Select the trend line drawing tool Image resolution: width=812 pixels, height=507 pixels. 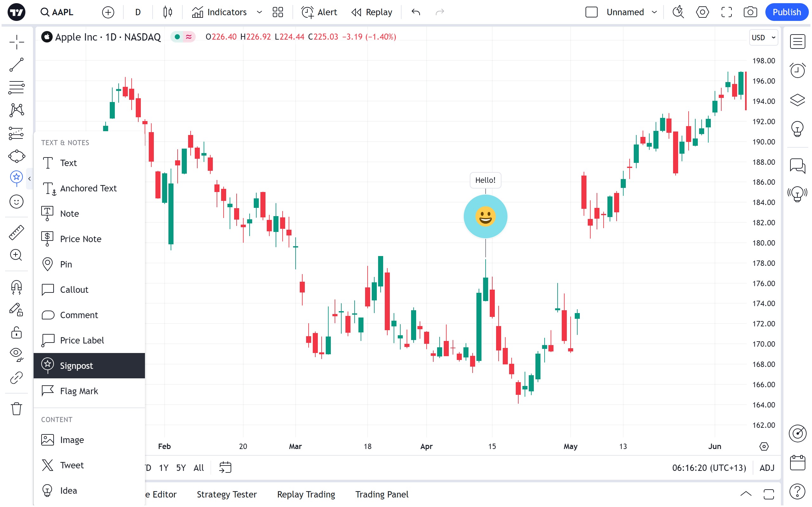(16, 65)
